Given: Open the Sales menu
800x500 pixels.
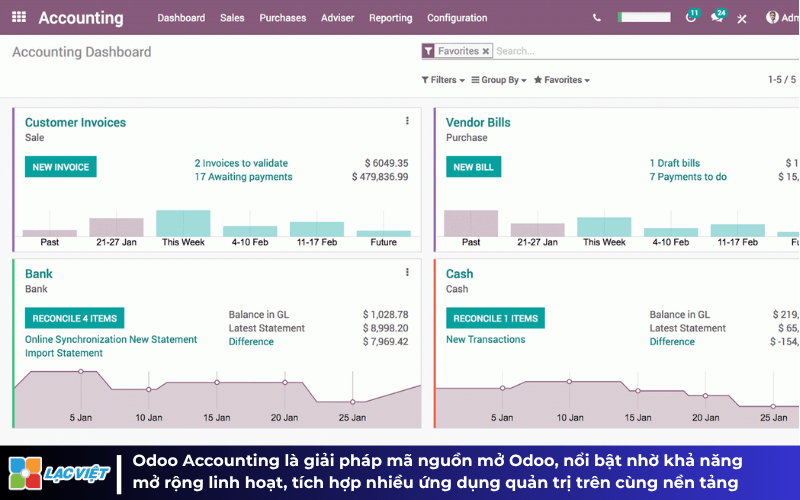Looking at the screenshot, I should pos(232,18).
